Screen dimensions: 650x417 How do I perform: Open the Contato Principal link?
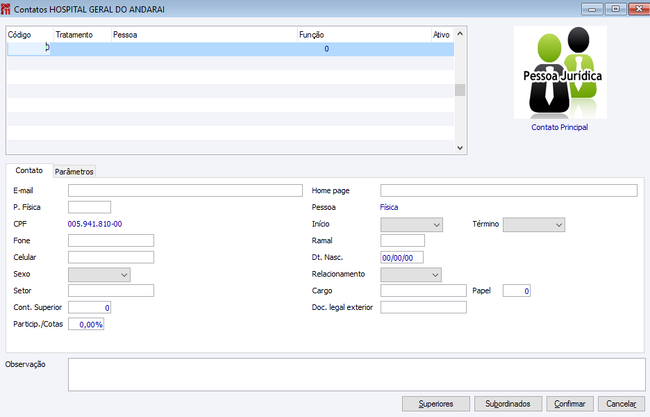click(x=560, y=127)
